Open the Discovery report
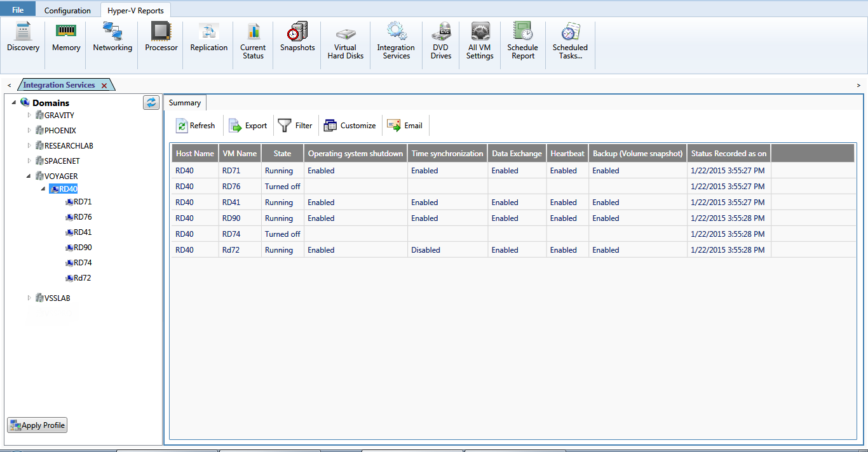 point(23,38)
